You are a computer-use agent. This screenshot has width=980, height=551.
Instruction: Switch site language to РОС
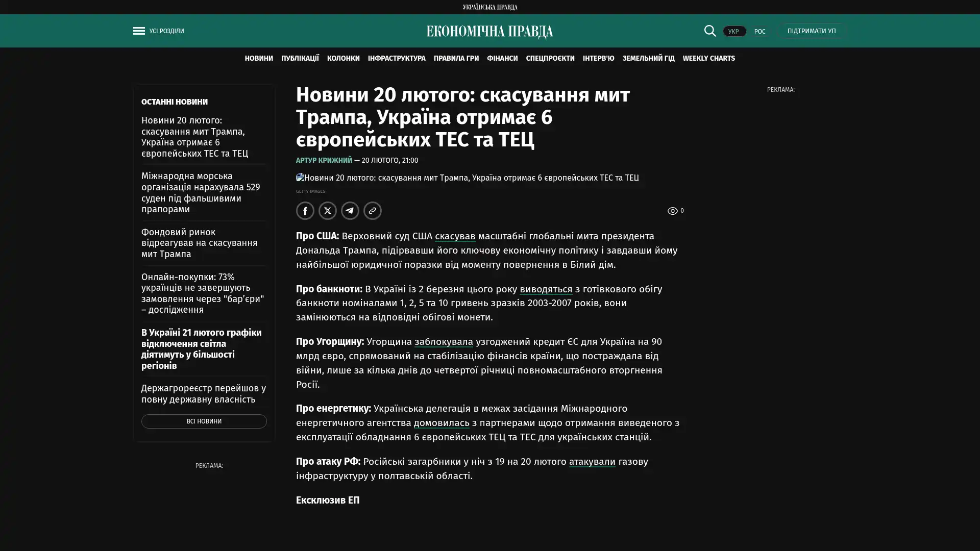click(x=759, y=32)
